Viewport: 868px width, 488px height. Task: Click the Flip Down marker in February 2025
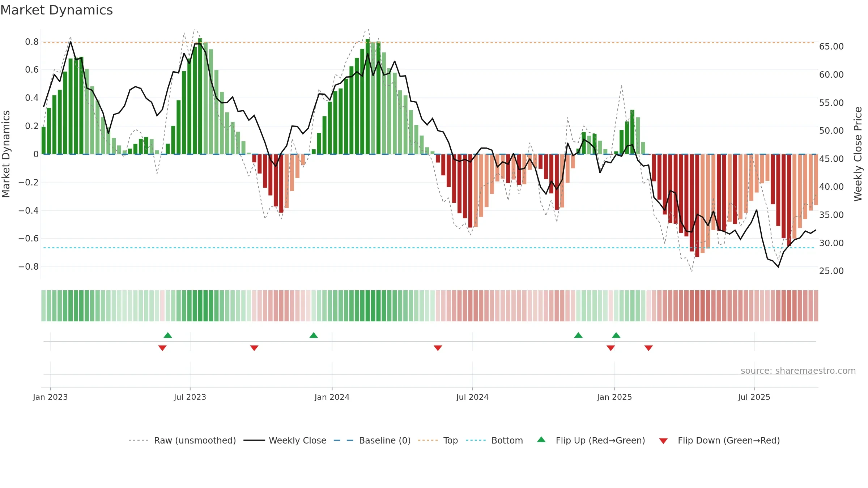point(648,348)
